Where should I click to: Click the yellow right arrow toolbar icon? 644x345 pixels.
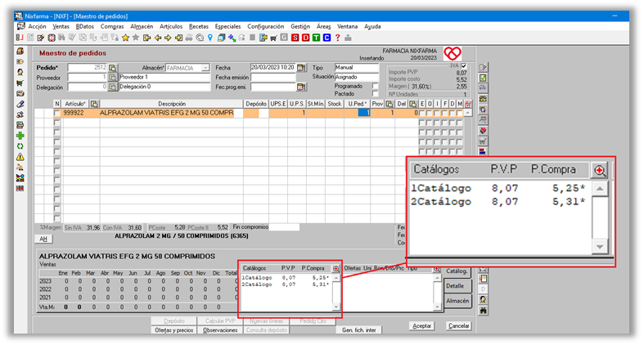click(x=168, y=38)
